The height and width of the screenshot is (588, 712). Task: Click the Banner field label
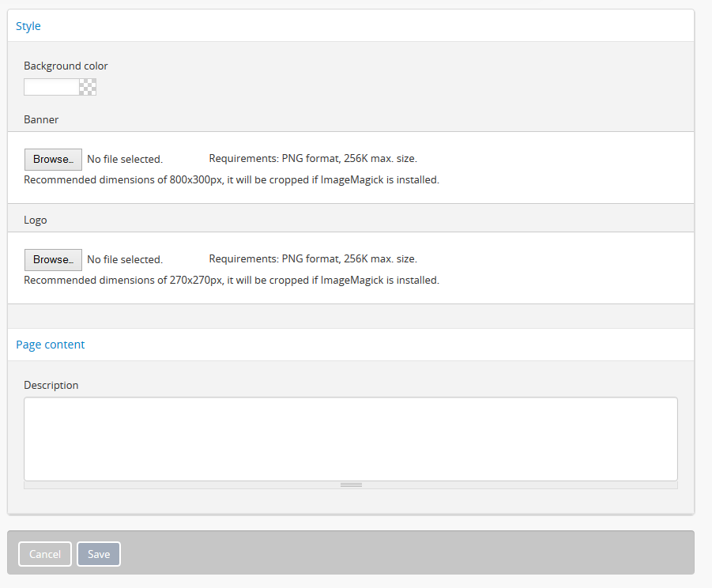(x=41, y=120)
